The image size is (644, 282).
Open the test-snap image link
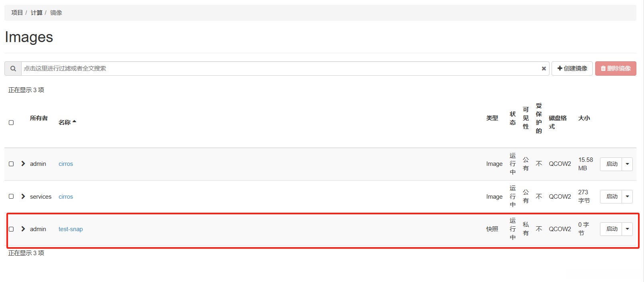pyautogui.click(x=70, y=229)
